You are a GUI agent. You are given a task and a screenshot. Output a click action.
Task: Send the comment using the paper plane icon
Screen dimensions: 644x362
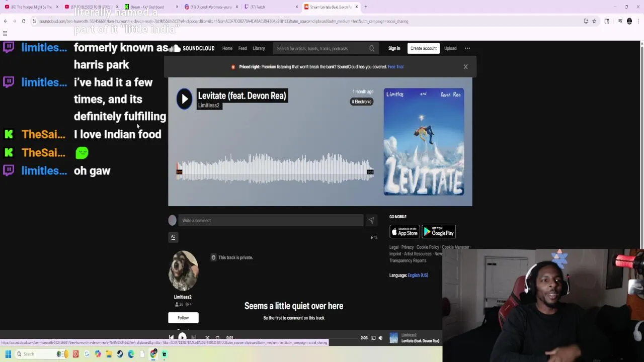[371, 220]
